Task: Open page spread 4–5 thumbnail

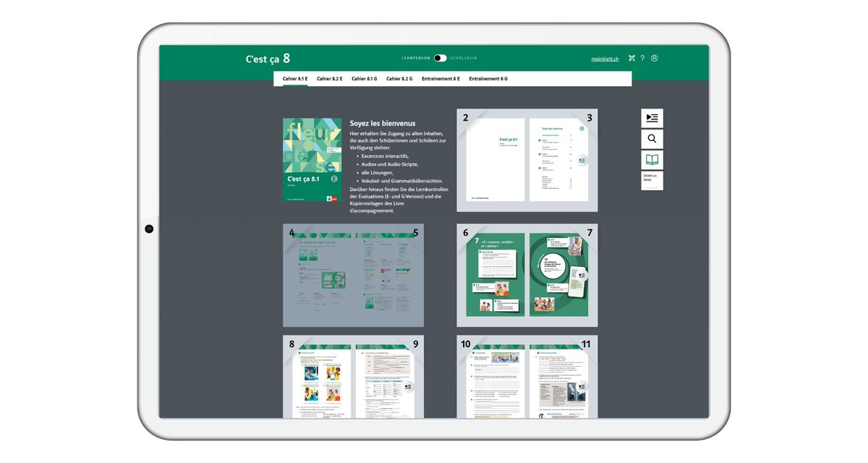Action: click(353, 275)
